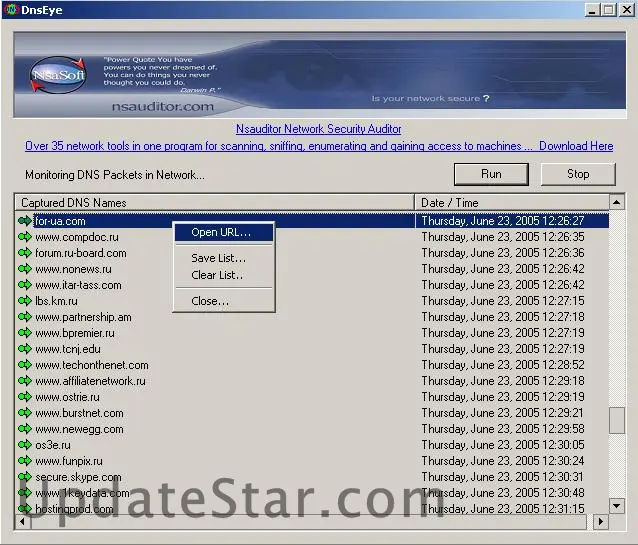Click the green arrow icon beside www.bpremier.ru
Image resolution: width=638 pixels, height=545 pixels.
[x=25, y=333]
